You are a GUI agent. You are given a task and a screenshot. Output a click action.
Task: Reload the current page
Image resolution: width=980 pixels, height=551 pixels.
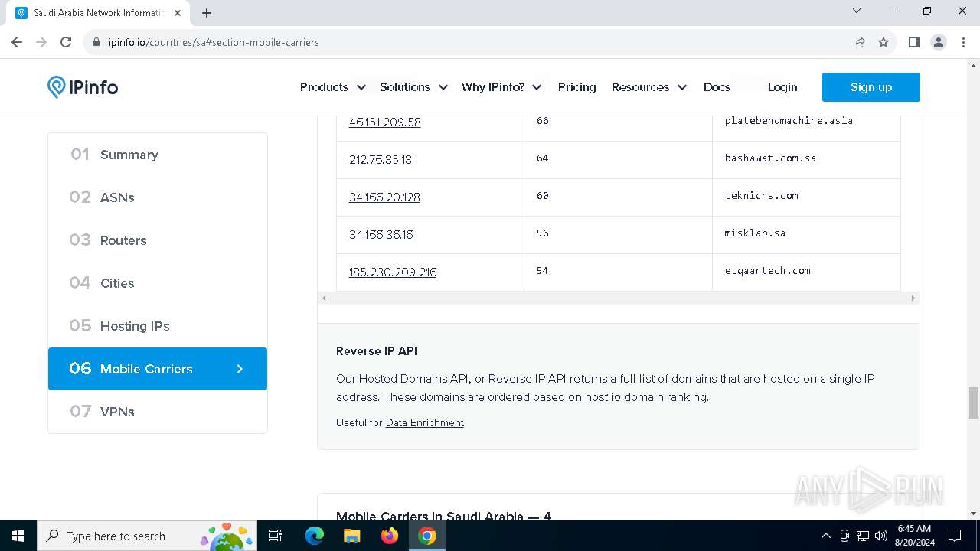tap(66, 42)
